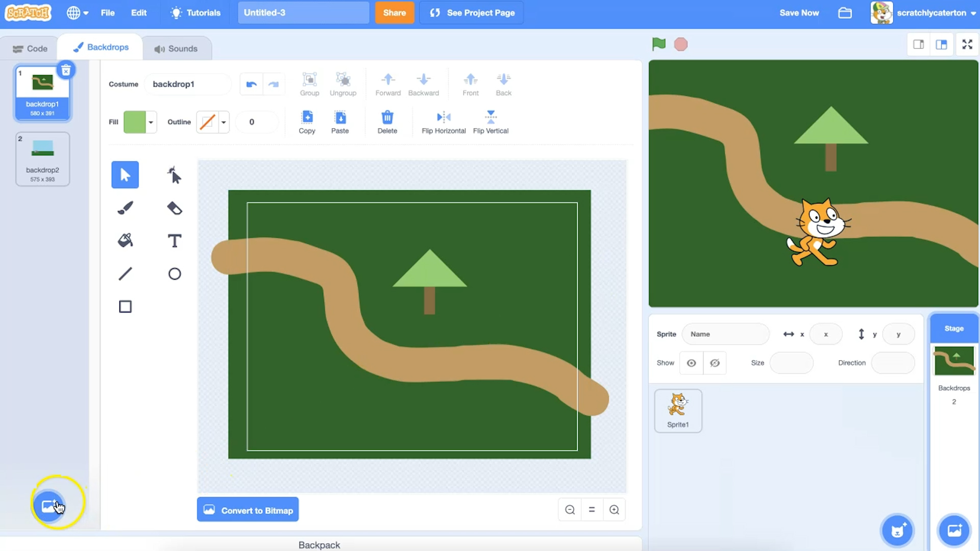Click Flip Horizontal
Screen dimensions: 980x551
click(444, 122)
